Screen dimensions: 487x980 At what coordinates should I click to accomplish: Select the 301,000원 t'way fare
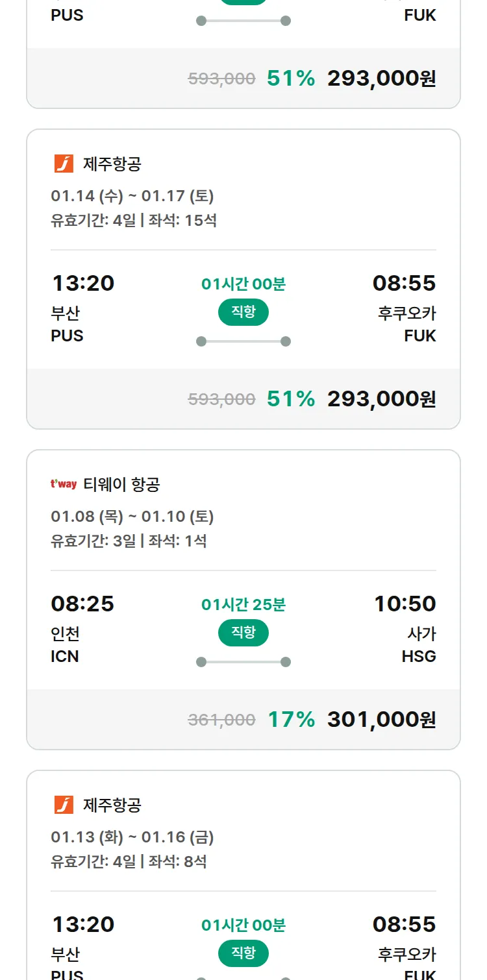click(x=381, y=719)
